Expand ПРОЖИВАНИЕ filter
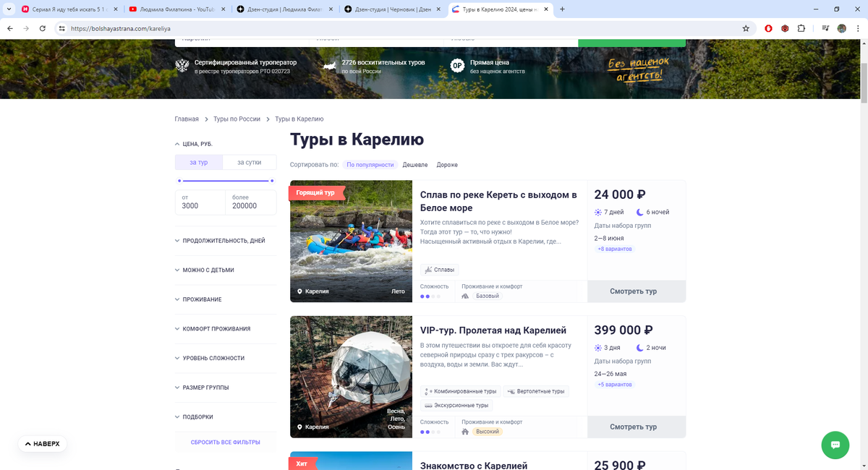868x470 pixels. [x=198, y=299]
